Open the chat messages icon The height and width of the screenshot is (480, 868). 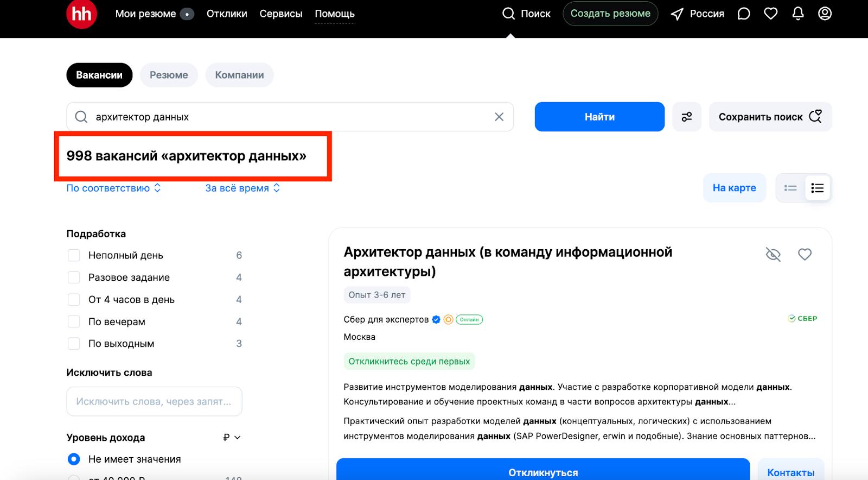click(x=744, y=14)
